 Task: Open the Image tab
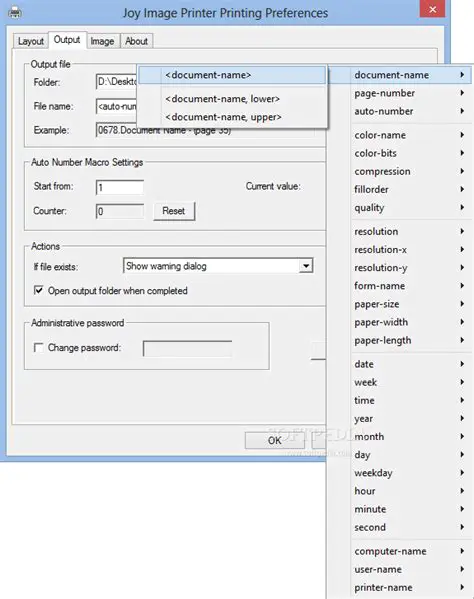[102, 41]
